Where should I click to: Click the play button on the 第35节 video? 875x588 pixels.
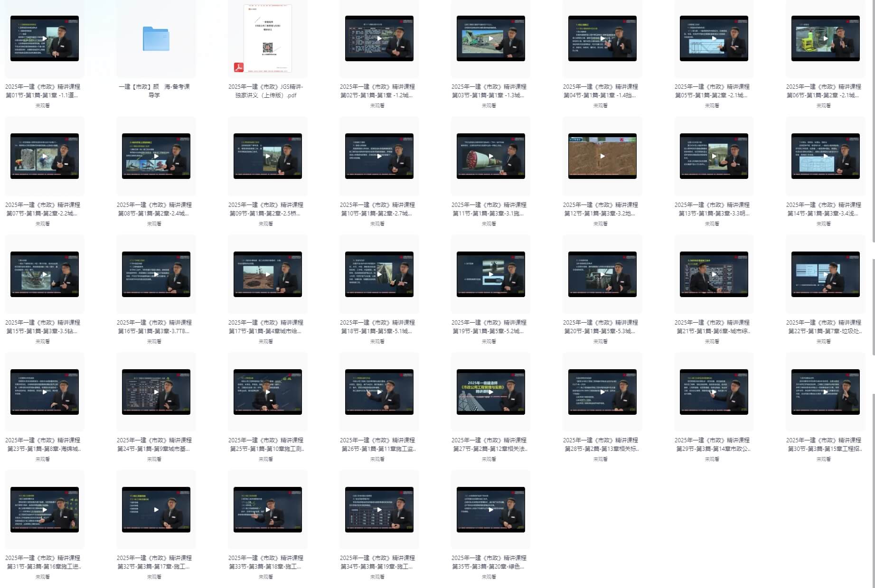pos(490,510)
